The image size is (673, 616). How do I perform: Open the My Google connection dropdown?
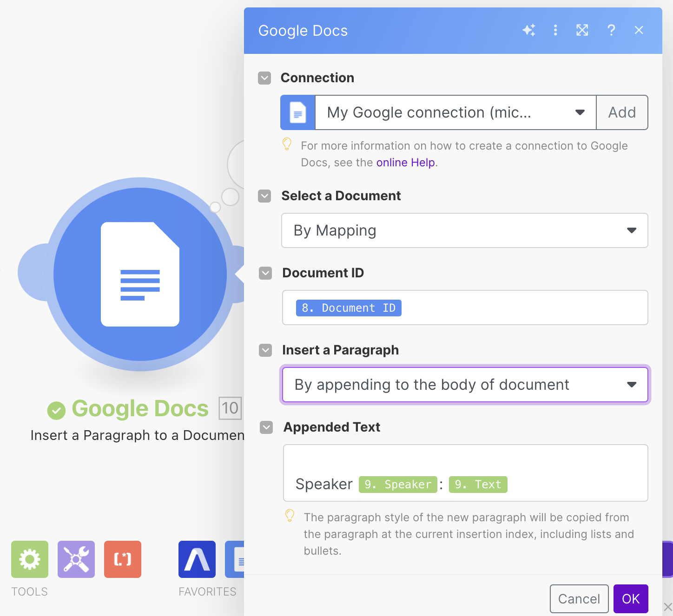pos(455,112)
